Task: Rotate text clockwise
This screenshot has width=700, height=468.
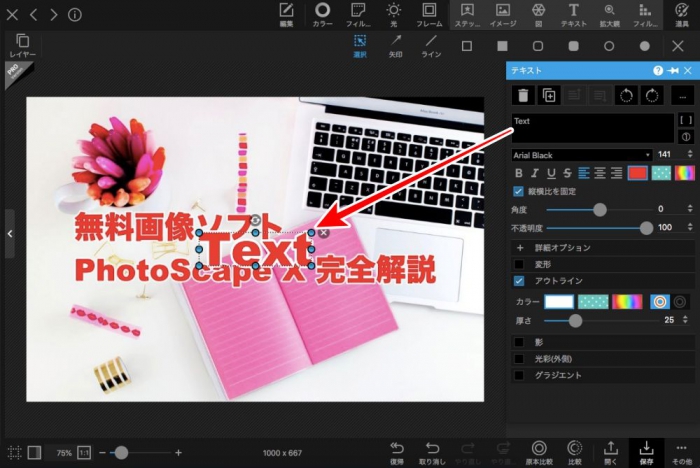Action: tap(652, 95)
